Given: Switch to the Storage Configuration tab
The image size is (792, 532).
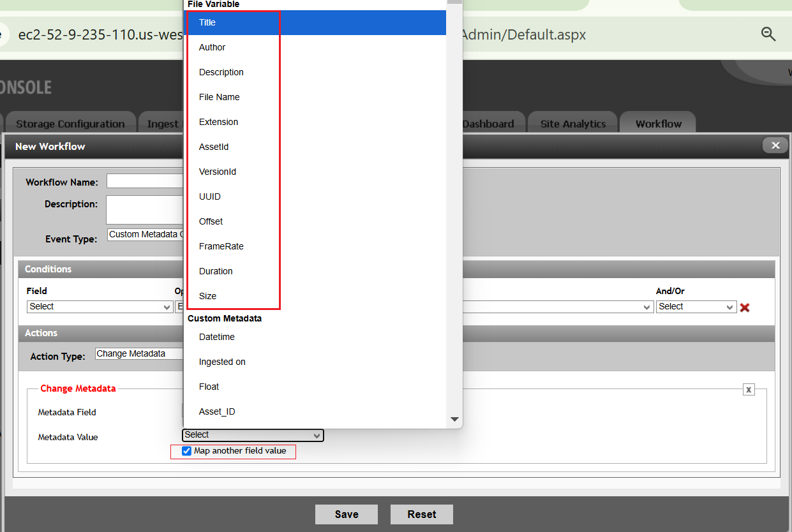Looking at the screenshot, I should (70, 124).
